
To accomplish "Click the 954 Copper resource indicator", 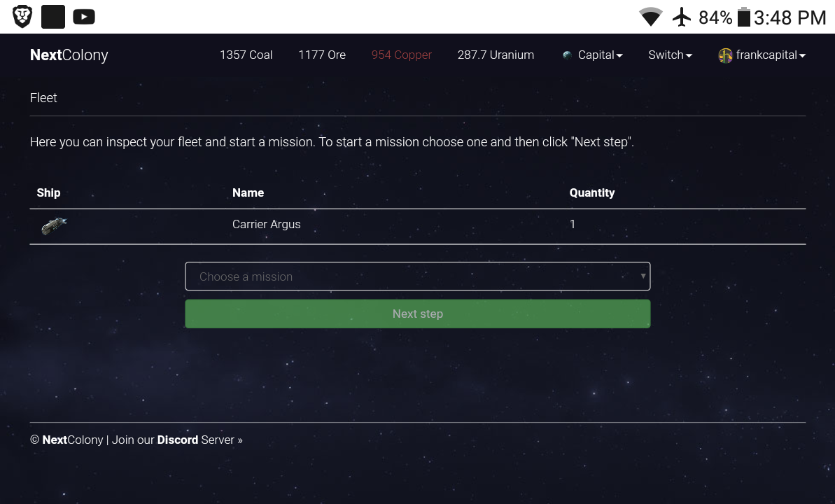I will coord(402,55).
